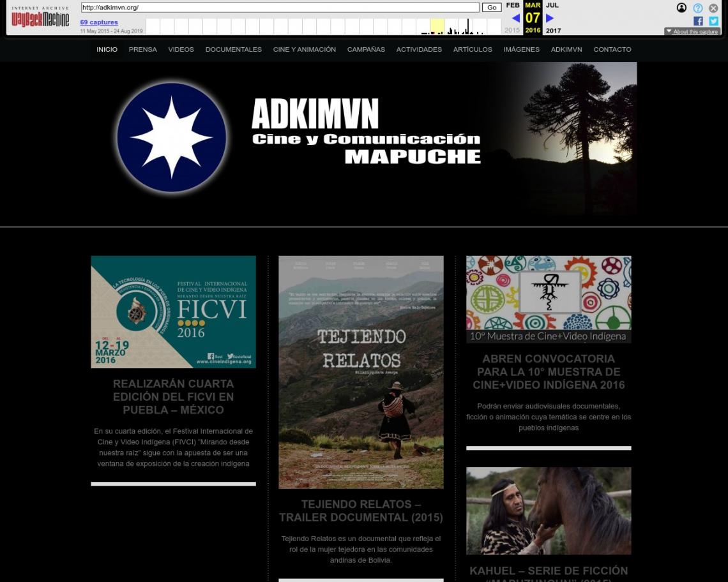
Task: Select year 2017 in timeline
Action: coord(554,31)
